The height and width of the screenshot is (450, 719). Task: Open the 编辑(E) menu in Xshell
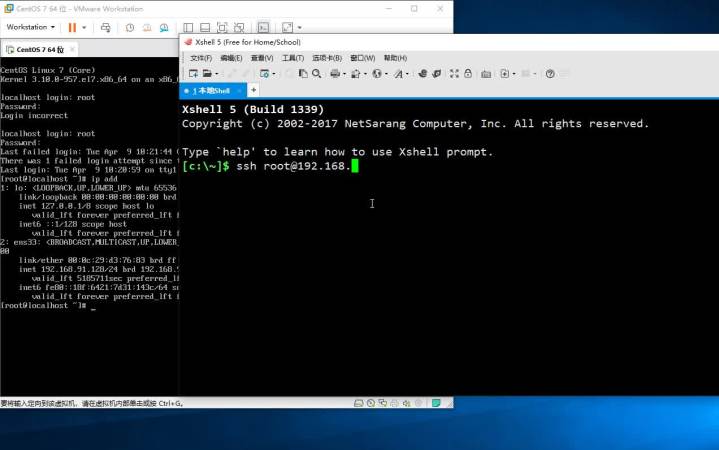(x=231, y=58)
